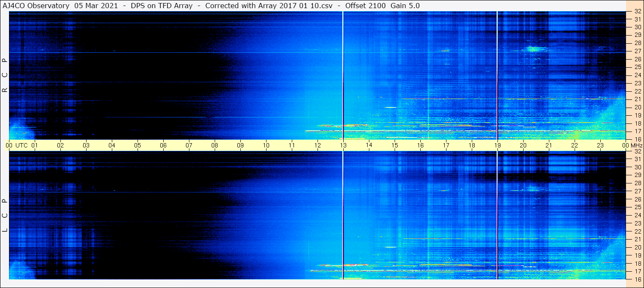
Task: Click the 24 MHz label of RCP panel
Action: point(637,75)
